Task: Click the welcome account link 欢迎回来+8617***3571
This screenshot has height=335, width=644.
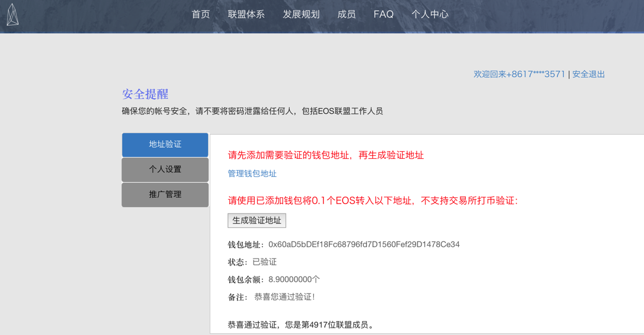Action: [519, 74]
